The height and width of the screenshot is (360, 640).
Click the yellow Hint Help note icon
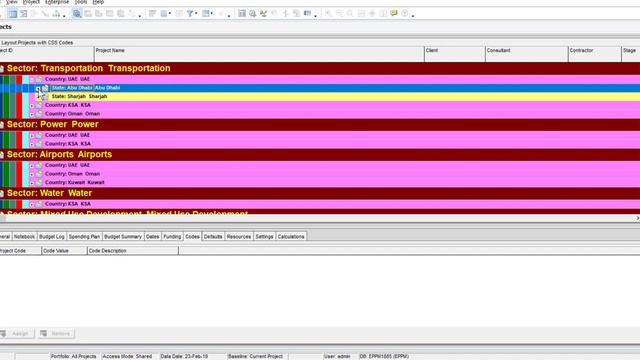pos(394,13)
